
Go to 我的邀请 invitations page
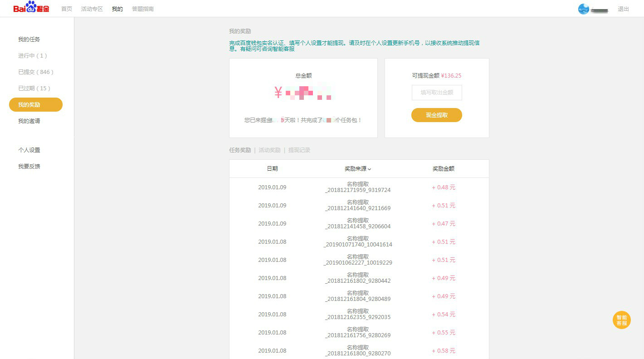point(28,120)
